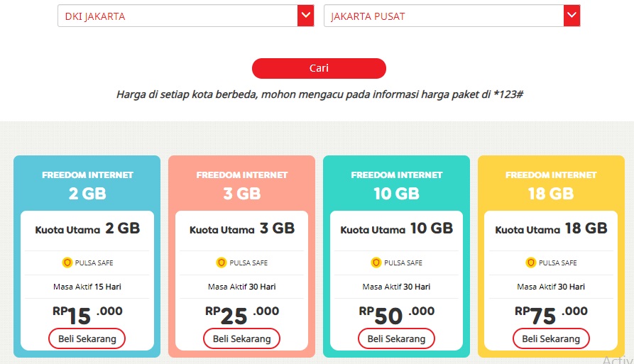Click the Rp 75.000 price on 18 GB card
The width and height of the screenshot is (634, 364).
551,314
